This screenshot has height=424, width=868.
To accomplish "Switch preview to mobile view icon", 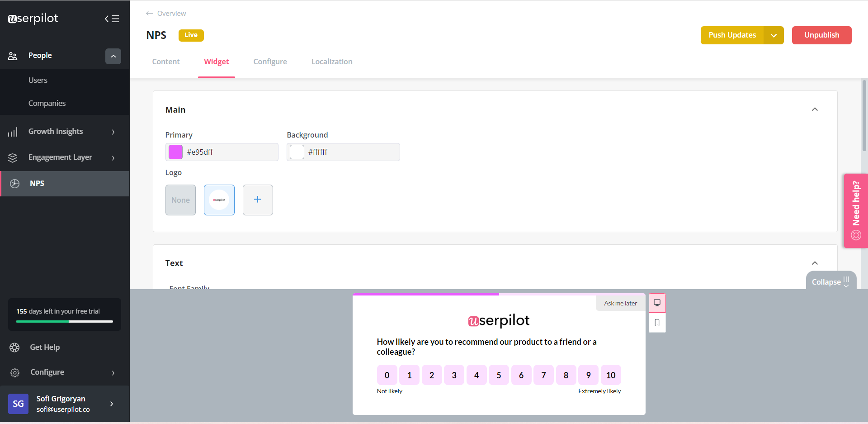I will click(x=657, y=323).
